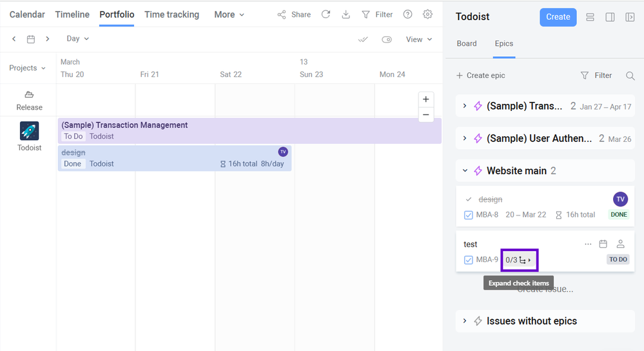
Task: Click the download export icon
Action: point(346,14)
